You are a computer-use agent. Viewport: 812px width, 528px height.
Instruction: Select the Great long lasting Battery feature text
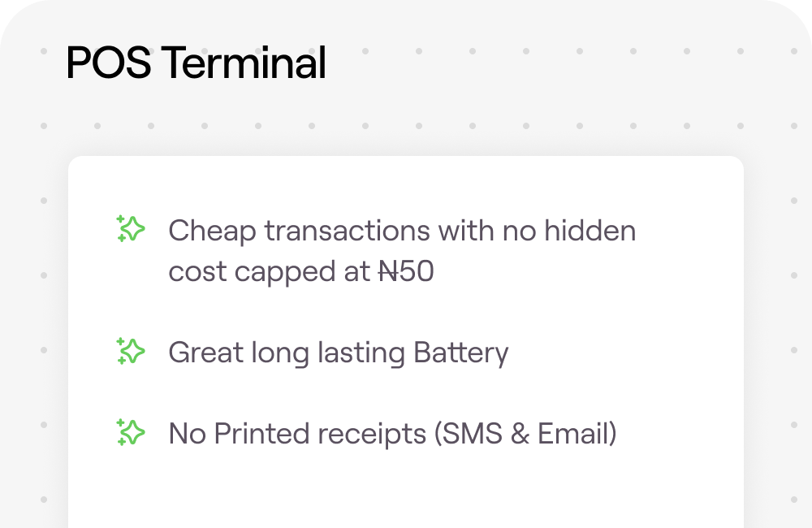[339, 354]
